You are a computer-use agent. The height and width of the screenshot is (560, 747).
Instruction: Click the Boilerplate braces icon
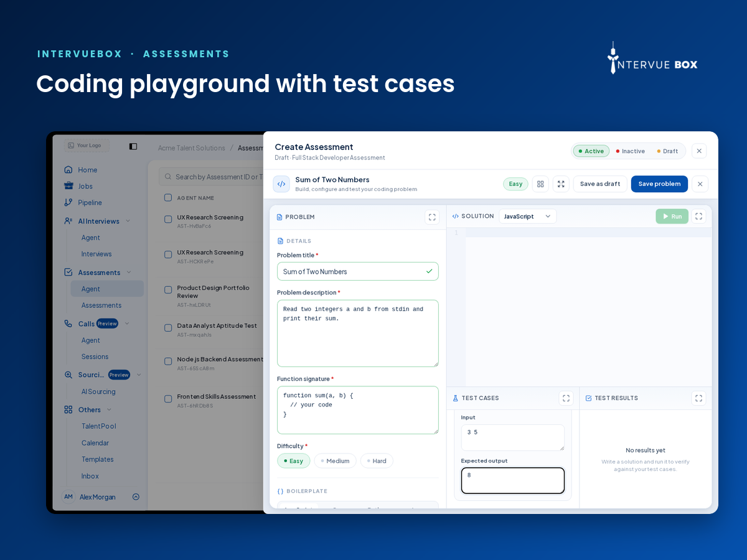[x=280, y=491]
